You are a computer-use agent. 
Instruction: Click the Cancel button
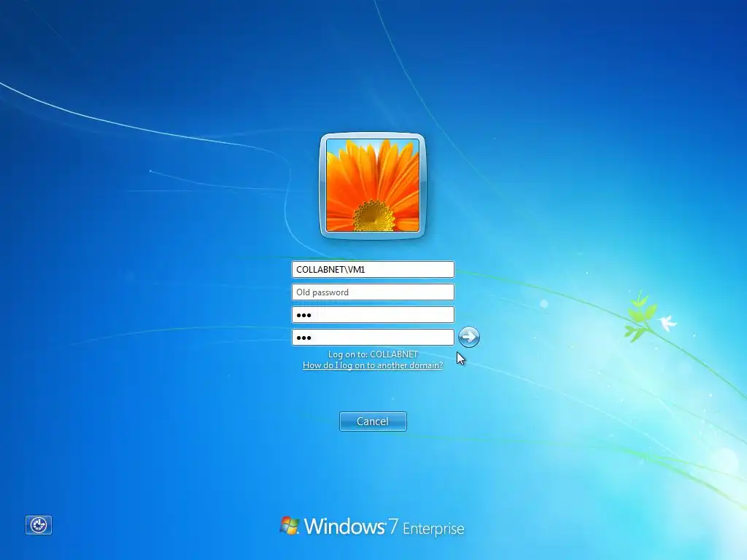coord(373,421)
